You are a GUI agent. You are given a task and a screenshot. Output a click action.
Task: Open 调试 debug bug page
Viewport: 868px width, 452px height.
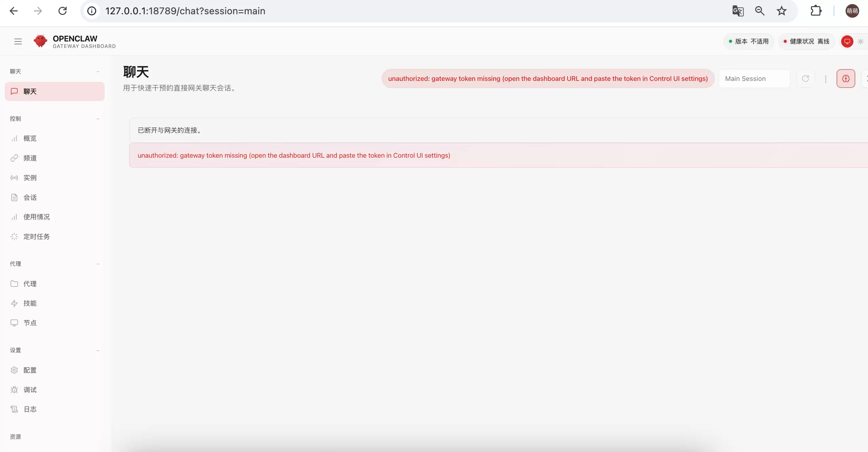[30, 390]
